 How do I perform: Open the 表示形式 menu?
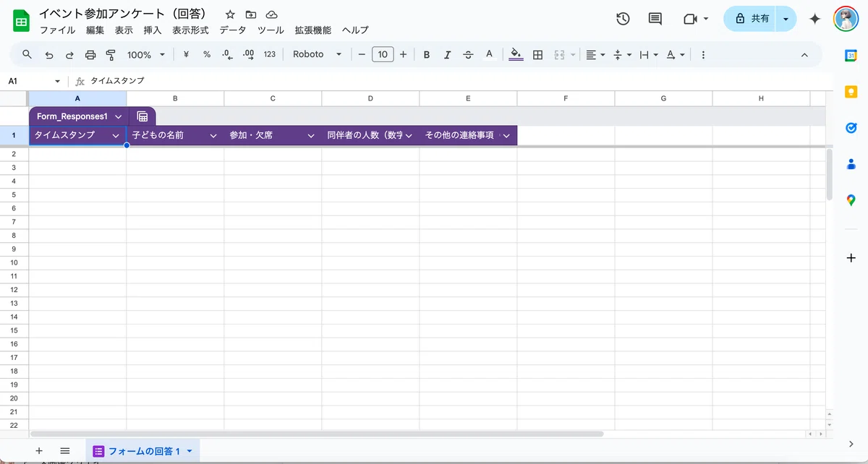[x=190, y=30]
